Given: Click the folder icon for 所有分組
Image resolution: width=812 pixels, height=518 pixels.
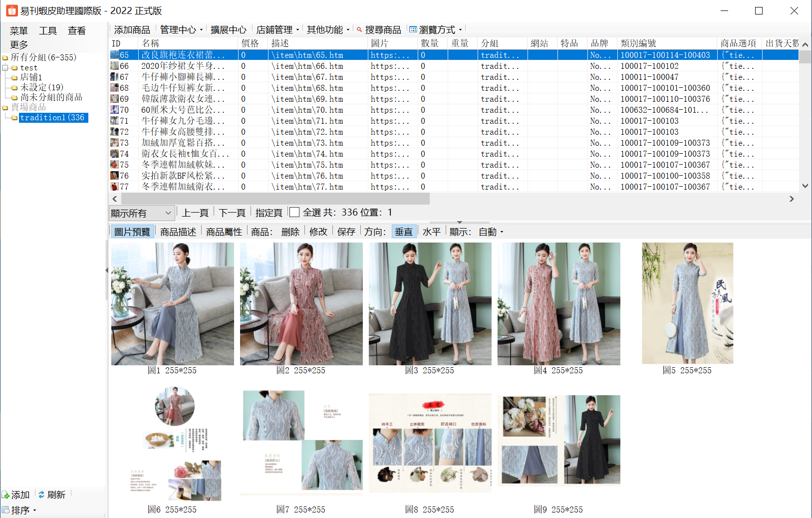Looking at the screenshot, I should [x=5, y=58].
